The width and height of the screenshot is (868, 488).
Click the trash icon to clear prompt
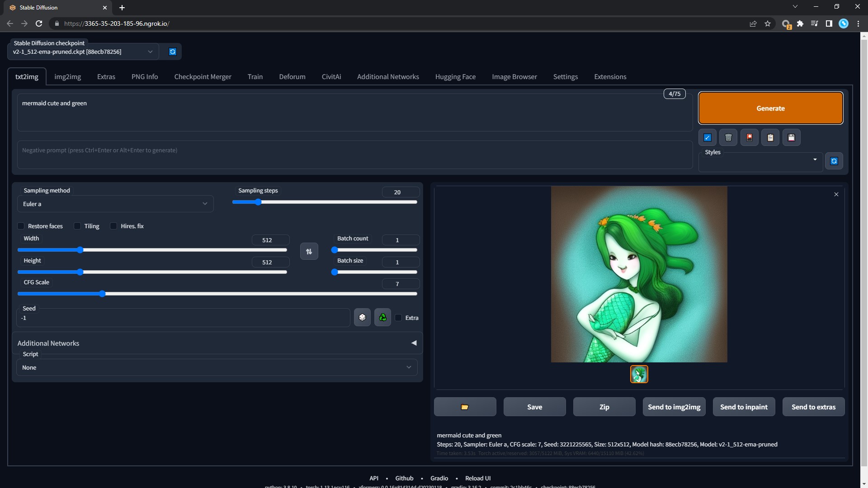(728, 138)
